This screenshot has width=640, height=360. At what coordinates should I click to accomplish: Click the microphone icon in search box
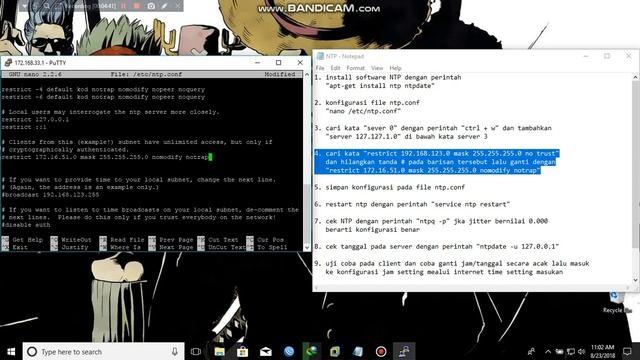[x=175, y=351]
